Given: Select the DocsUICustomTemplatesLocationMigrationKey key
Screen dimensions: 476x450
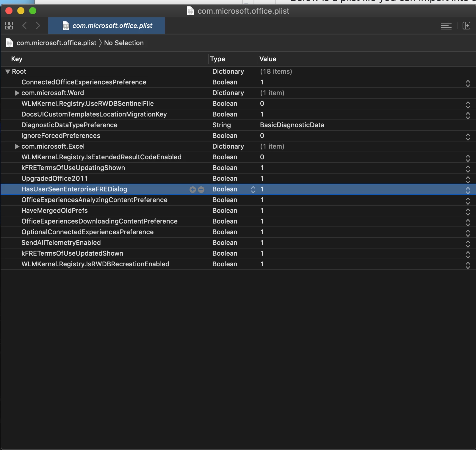Looking at the screenshot, I should point(94,114).
